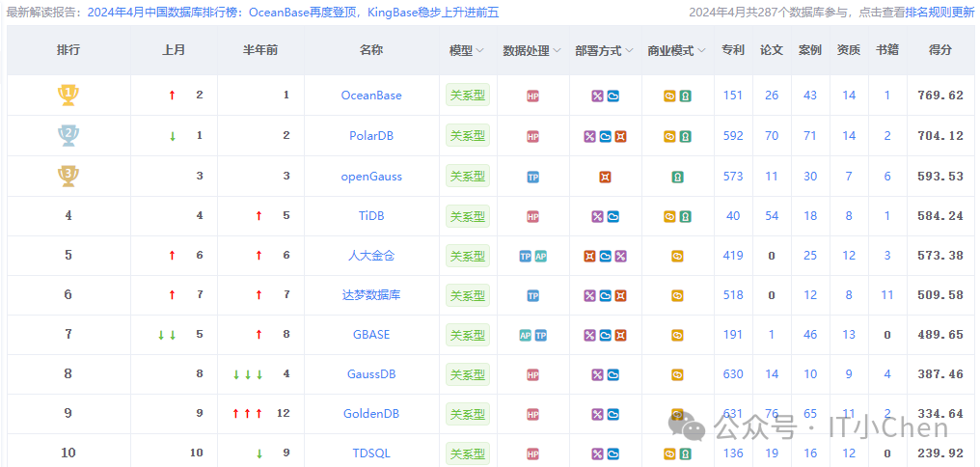Click purple deployment icon in OceanBase row
This screenshot has height=467, width=980.
(x=597, y=96)
